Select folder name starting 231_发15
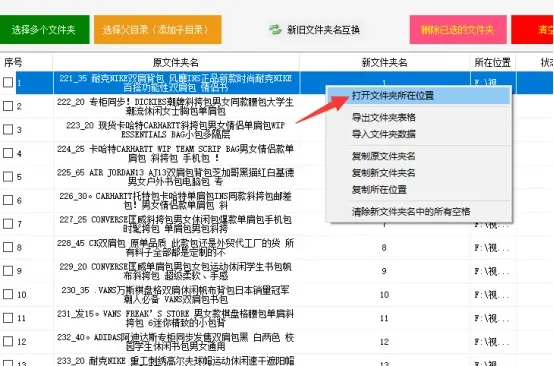 pos(176,318)
